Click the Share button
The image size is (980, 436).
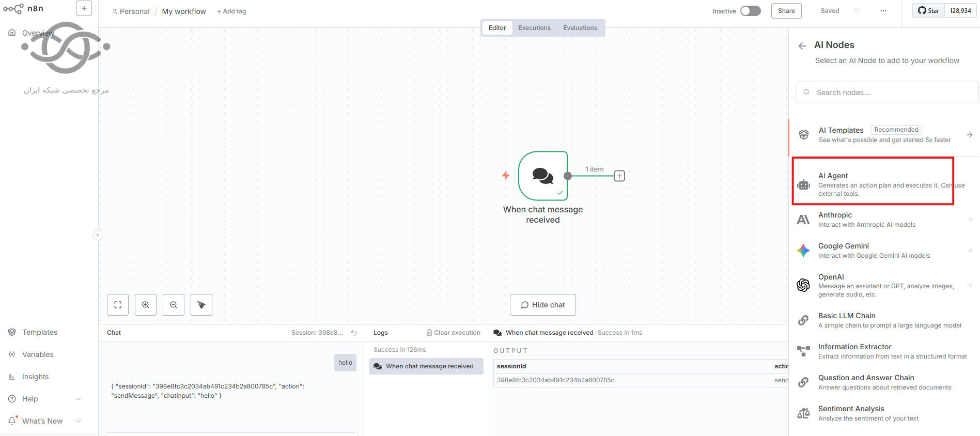(786, 11)
